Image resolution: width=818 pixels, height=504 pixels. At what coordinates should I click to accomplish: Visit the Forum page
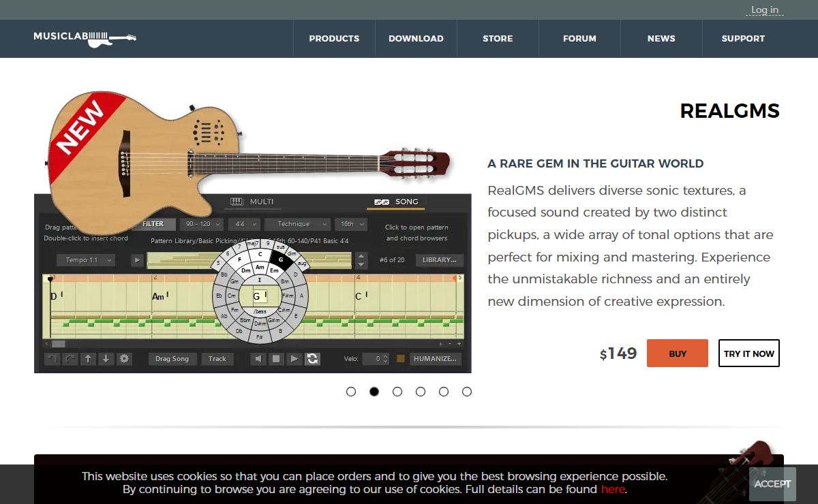[579, 39]
